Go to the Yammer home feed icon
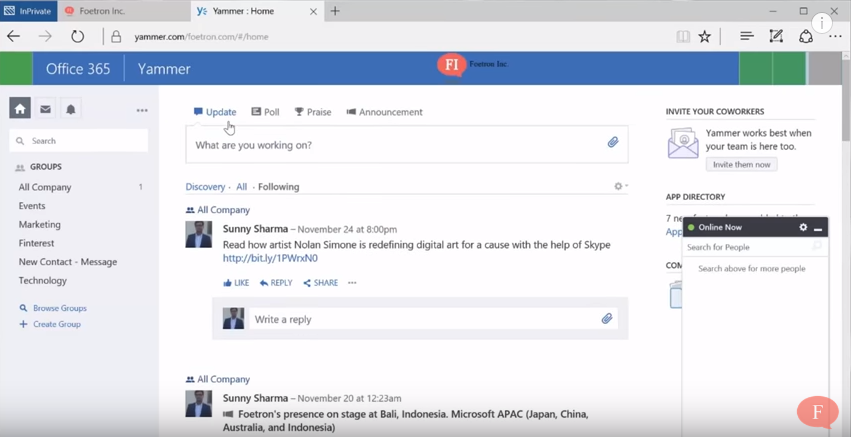The height and width of the screenshot is (437, 851). click(x=20, y=109)
